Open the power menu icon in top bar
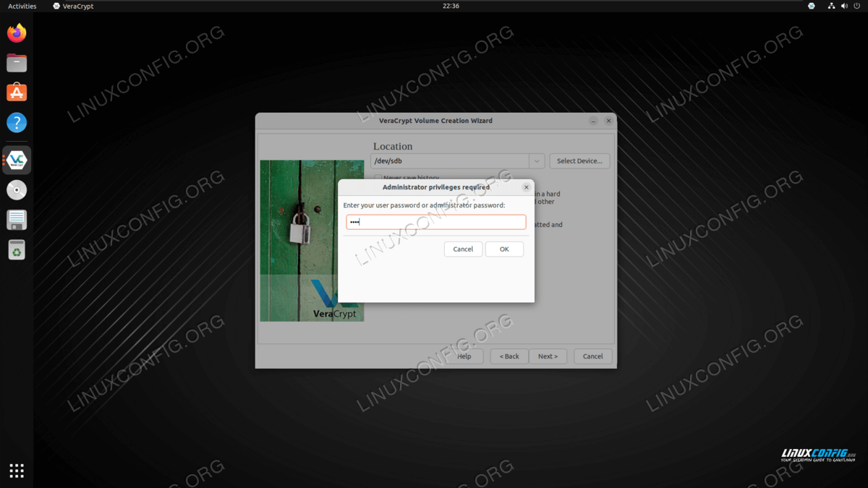This screenshot has height=488, width=868. coord(857,6)
